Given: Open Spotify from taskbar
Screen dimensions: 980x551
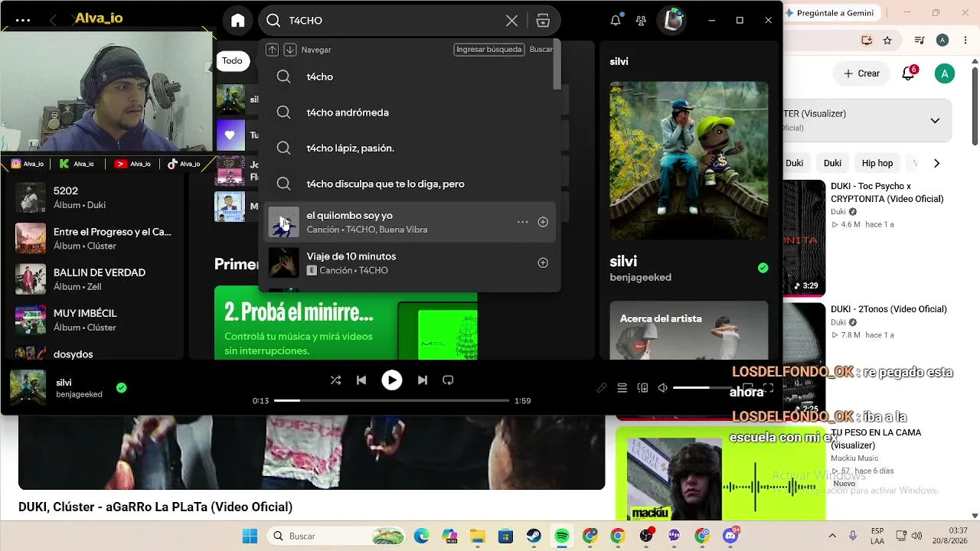Looking at the screenshot, I should [561, 536].
